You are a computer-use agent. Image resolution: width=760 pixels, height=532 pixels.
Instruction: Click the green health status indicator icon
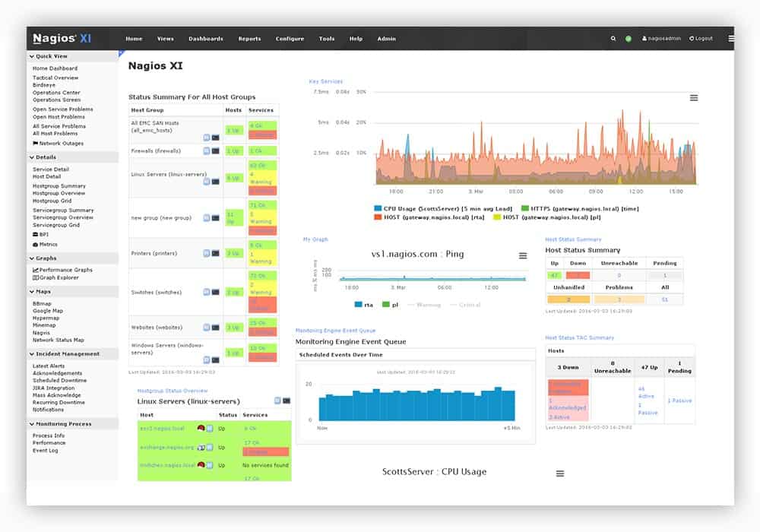[x=627, y=38]
